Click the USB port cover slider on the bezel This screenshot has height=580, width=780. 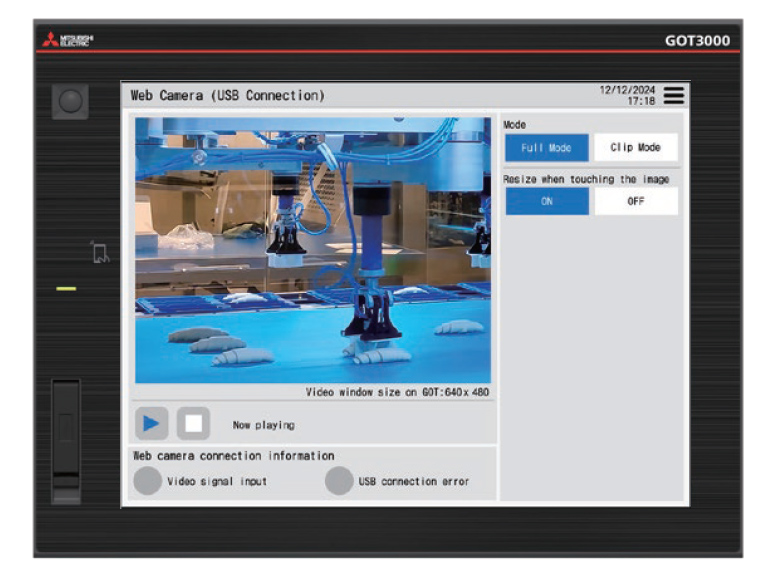(x=66, y=440)
